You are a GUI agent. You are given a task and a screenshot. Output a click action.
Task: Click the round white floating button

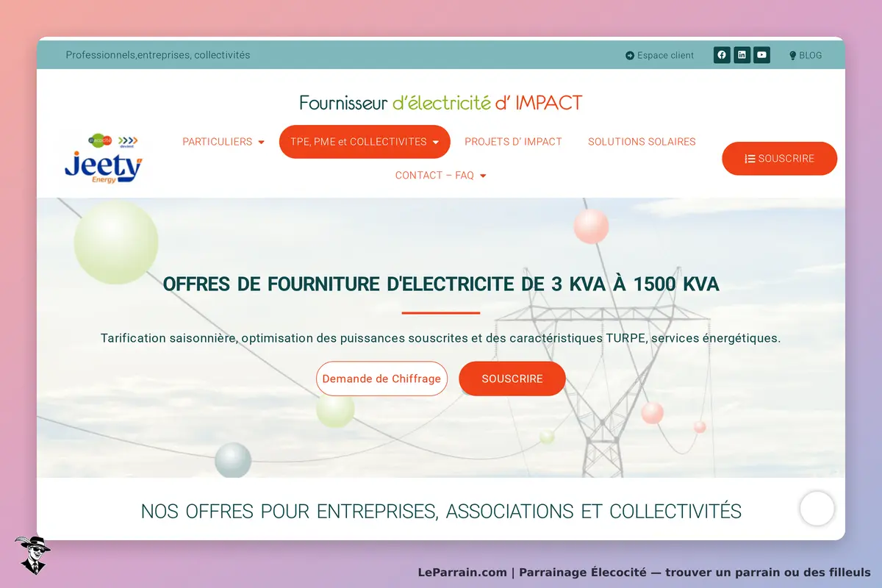[817, 509]
